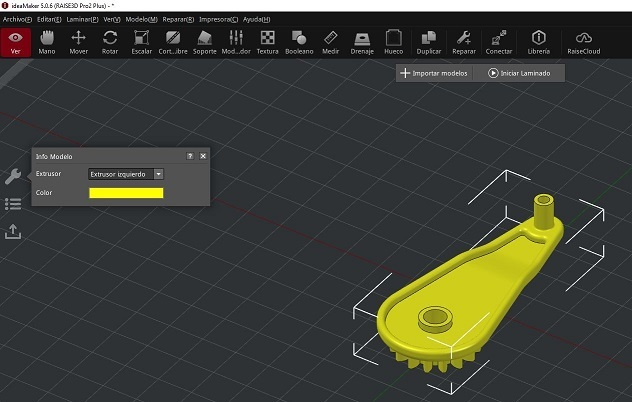Open the Reparar menu in menu bar
The height and width of the screenshot is (402, 632).
(x=178, y=19)
